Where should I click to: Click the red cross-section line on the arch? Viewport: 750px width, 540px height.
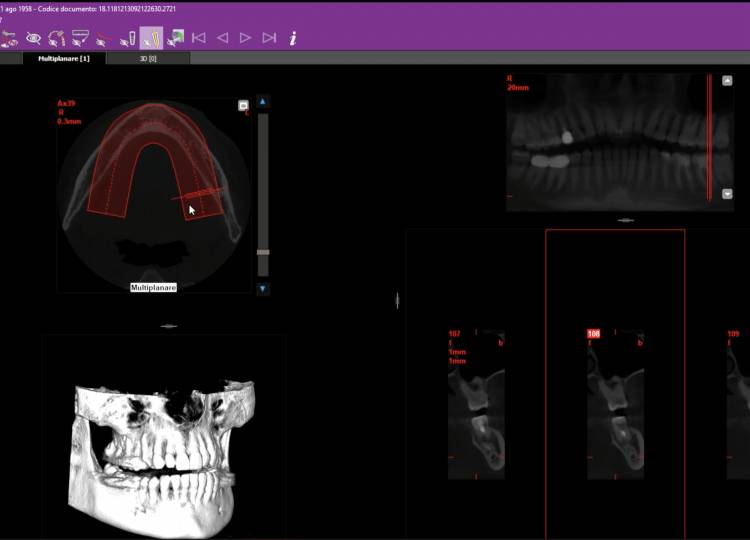coord(197,194)
